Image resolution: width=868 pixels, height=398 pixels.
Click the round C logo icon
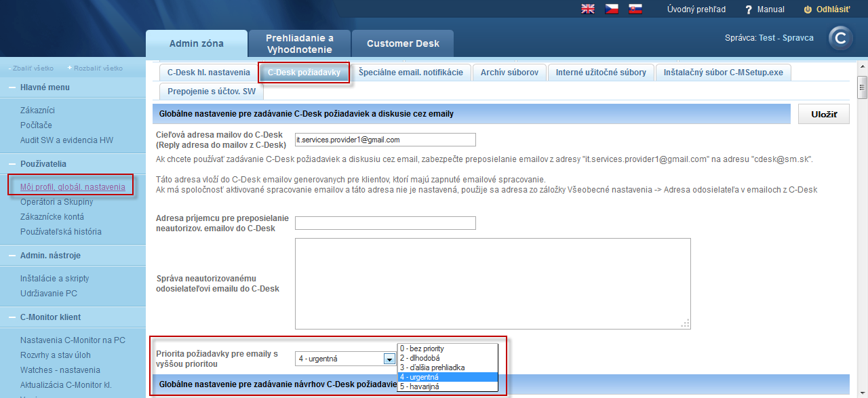841,39
